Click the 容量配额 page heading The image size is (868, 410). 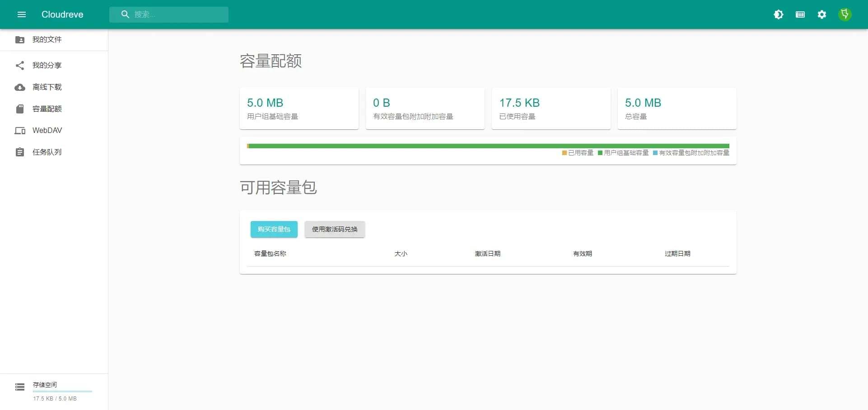[271, 61]
